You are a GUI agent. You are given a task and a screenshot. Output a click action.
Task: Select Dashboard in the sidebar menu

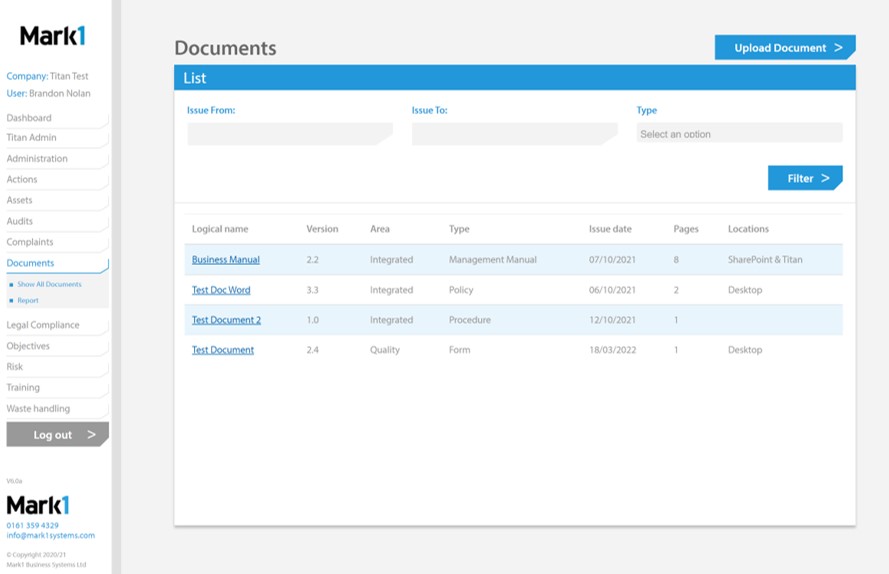tap(29, 118)
